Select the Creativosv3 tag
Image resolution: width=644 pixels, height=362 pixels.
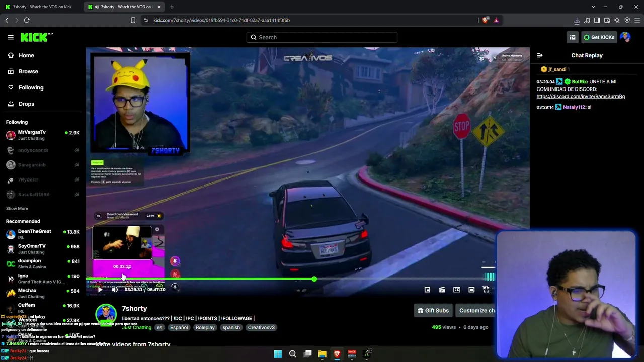pyautogui.click(x=261, y=327)
